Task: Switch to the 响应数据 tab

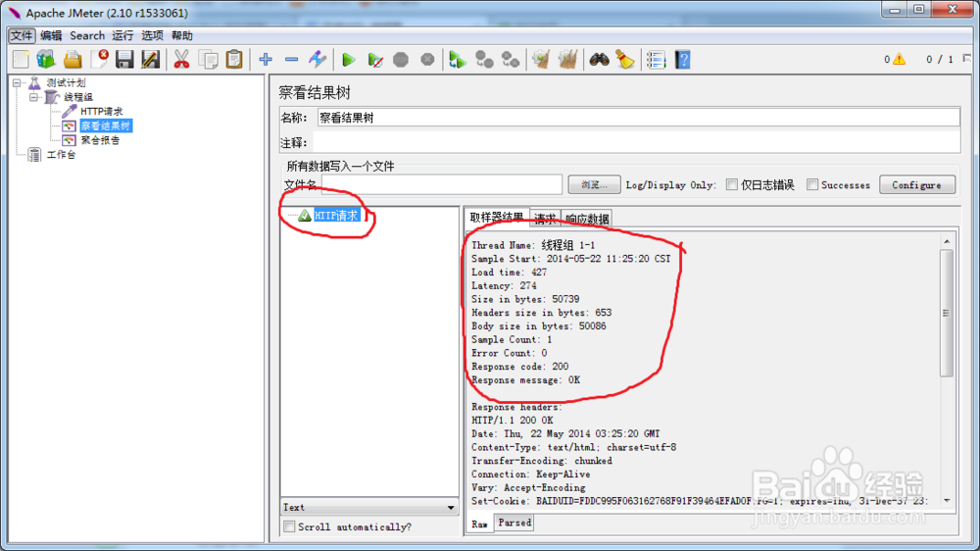Action: point(587,219)
